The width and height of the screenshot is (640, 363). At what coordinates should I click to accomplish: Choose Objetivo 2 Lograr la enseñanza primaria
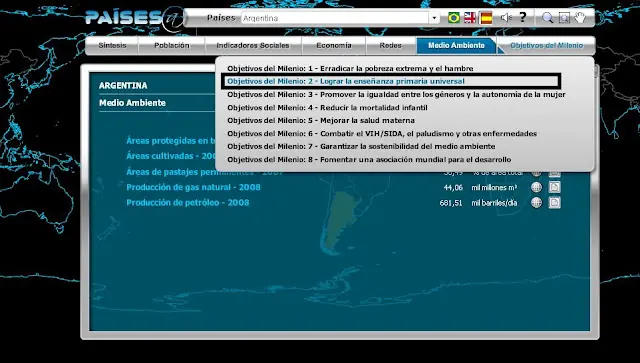tap(346, 81)
